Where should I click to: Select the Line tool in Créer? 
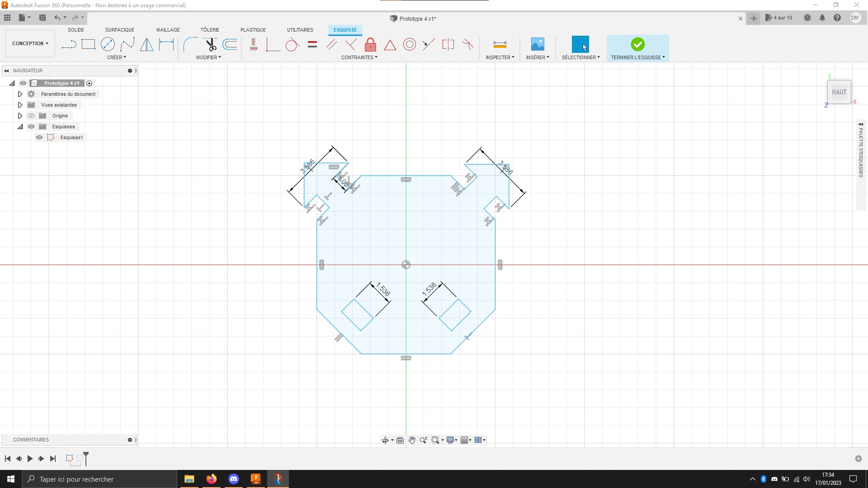[69, 44]
